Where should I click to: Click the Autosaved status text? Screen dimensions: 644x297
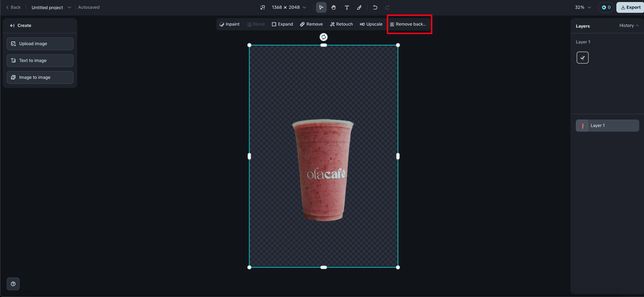click(89, 8)
